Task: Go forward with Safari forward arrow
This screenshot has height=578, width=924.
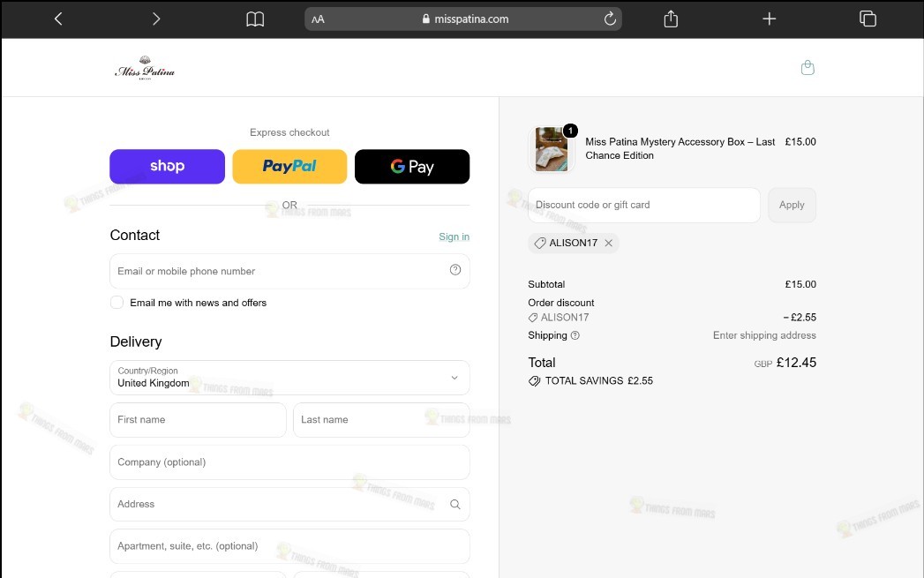Action: 156,19
